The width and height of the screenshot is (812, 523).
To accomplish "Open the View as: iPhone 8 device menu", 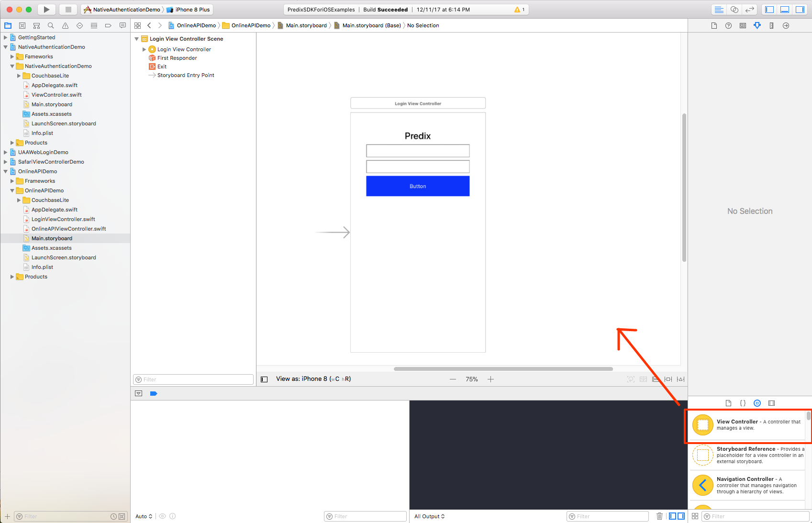I will click(x=313, y=378).
